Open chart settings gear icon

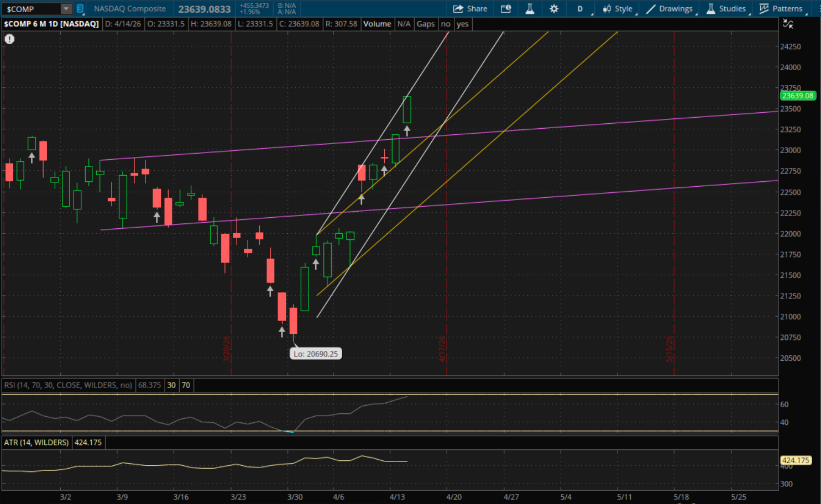pyautogui.click(x=554, y=9)
